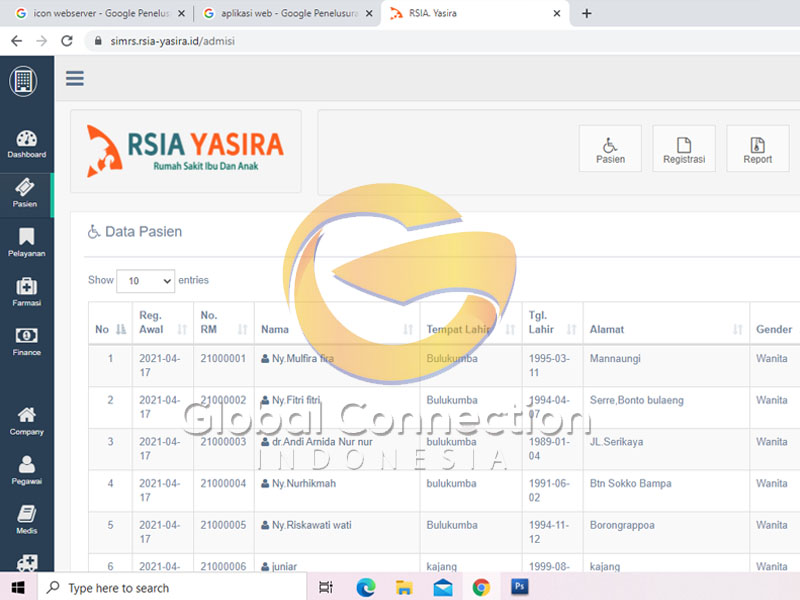The width and height of the screenshot is (800, 600).
Task: Sort by Tgl. Lahir column
Action: tap(551, 322)
